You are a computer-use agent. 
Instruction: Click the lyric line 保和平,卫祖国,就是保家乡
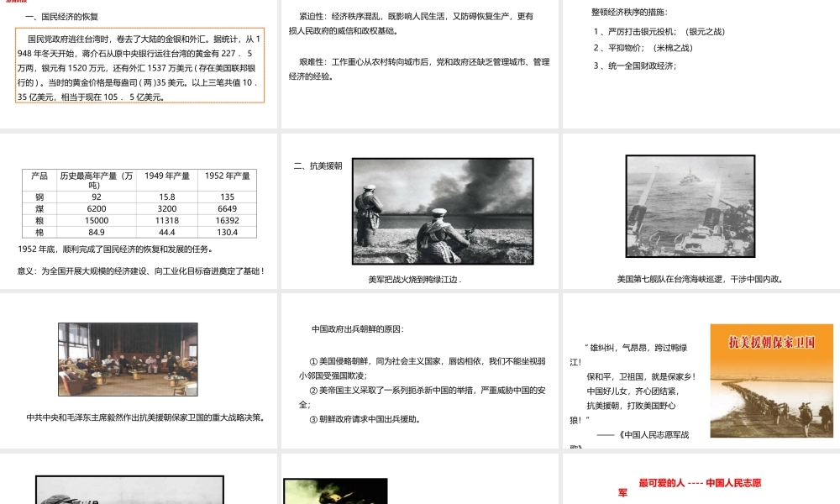(x=641, y=376)
